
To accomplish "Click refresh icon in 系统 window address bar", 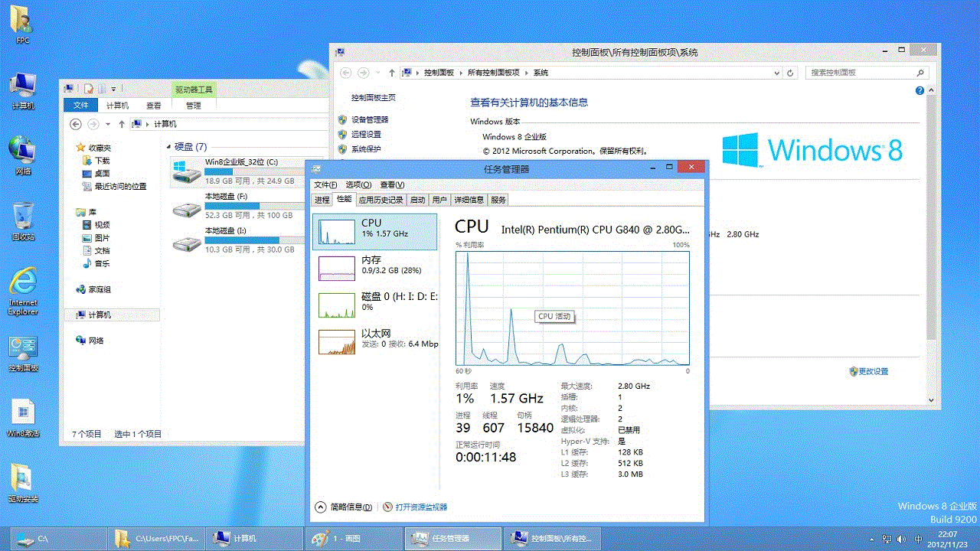I will point(792,73).
